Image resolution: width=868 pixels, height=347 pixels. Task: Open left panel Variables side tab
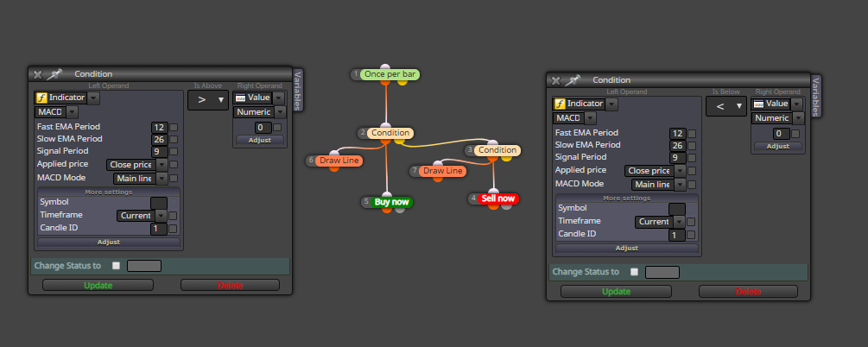pyautogui.click(x=297, y=91)
